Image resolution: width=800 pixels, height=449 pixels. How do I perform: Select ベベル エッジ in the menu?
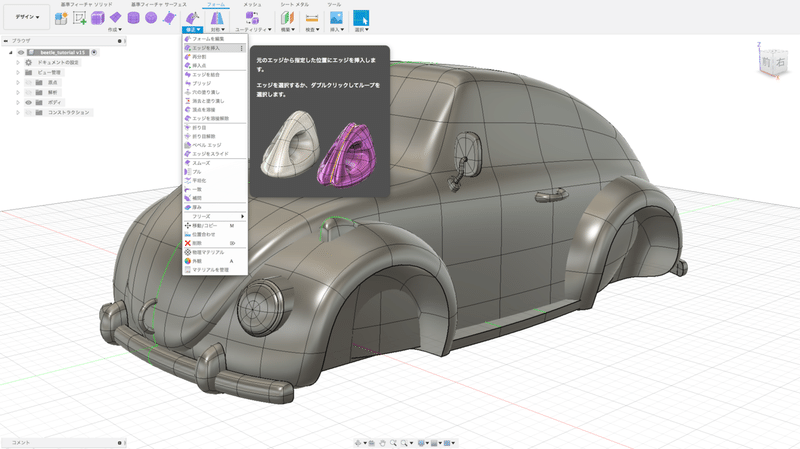click(206, 145)
